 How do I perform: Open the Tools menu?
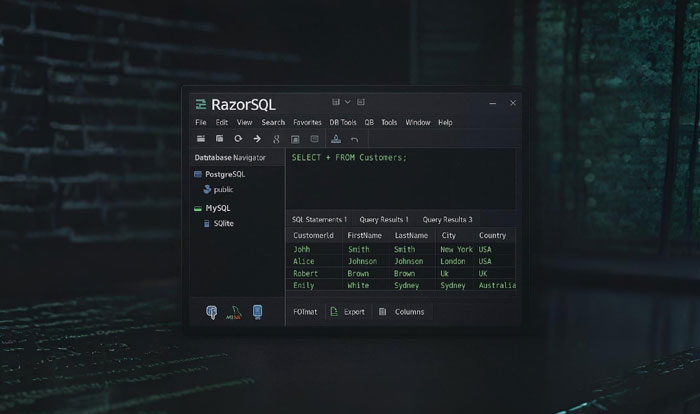[389, 122]
